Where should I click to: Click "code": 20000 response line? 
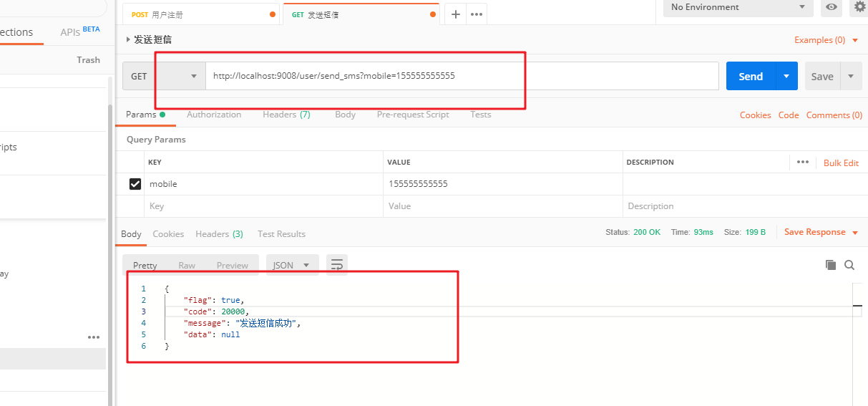tap(216, 311)
